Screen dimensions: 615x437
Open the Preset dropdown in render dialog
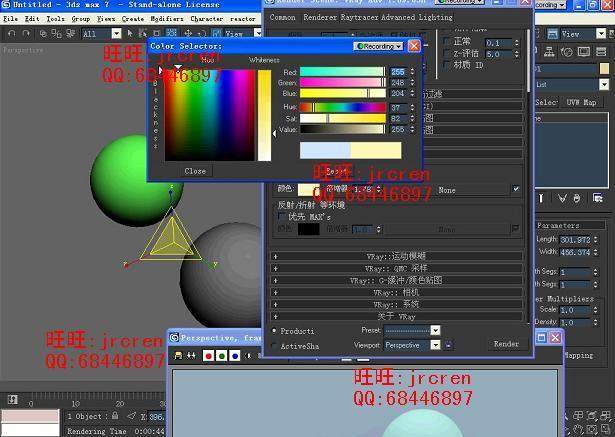coord(435,330)
